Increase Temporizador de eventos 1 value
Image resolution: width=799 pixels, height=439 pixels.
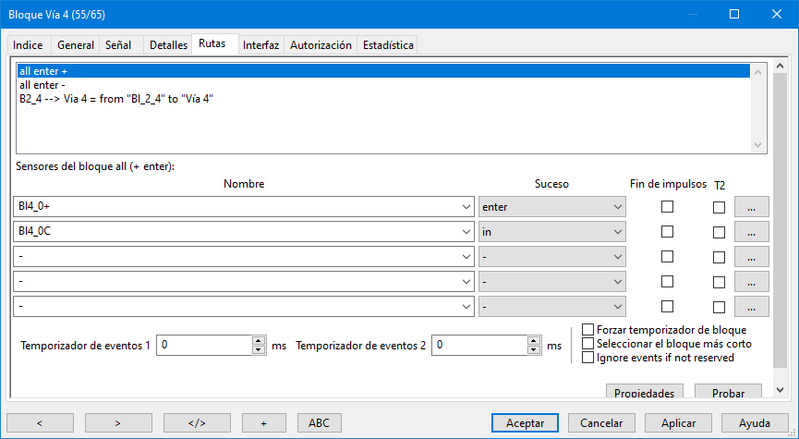(259, 341)
